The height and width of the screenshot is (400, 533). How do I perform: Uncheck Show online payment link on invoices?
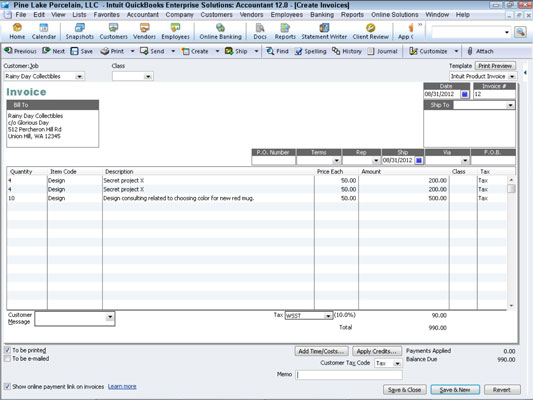[7, 386]
